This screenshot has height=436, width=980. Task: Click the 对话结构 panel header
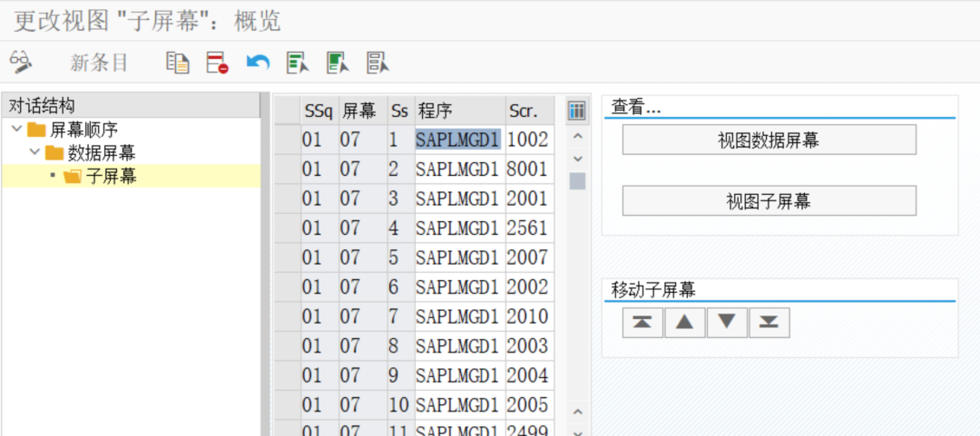(131, 105)
